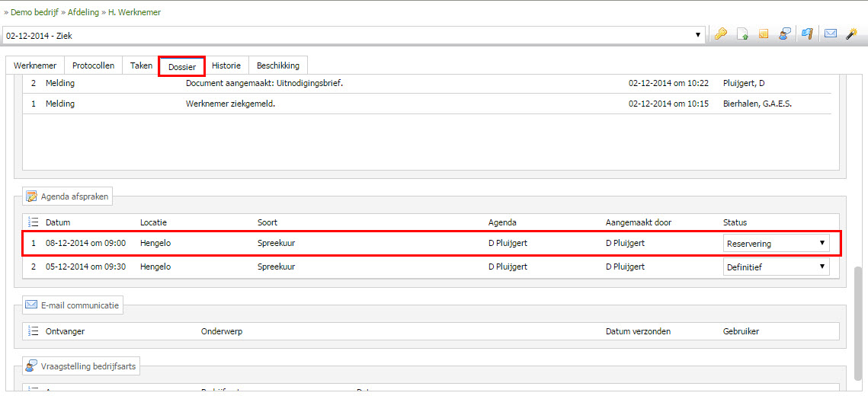Click the document upload icon with green arrow

[742, 34]
